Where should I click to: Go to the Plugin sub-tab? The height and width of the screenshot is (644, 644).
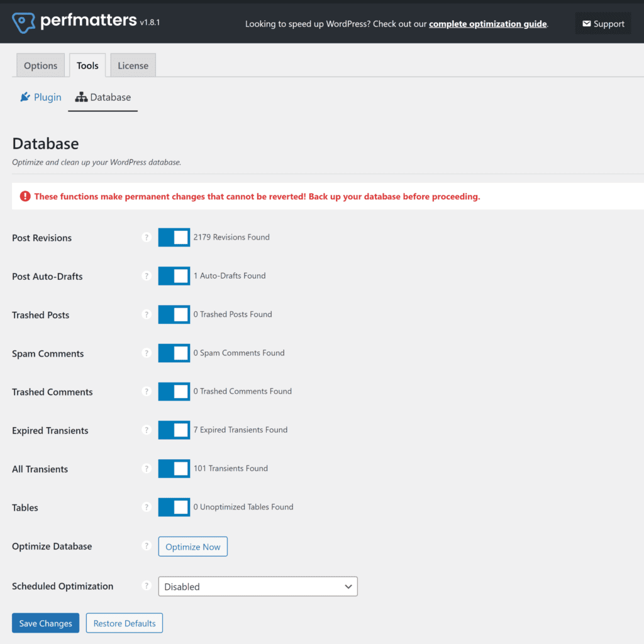click(41, 97)
